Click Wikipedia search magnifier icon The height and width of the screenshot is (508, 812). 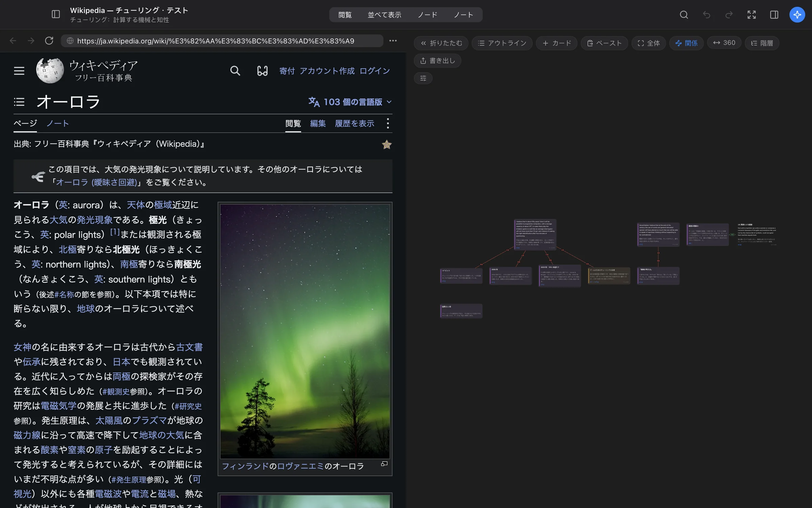pos(235,71)
